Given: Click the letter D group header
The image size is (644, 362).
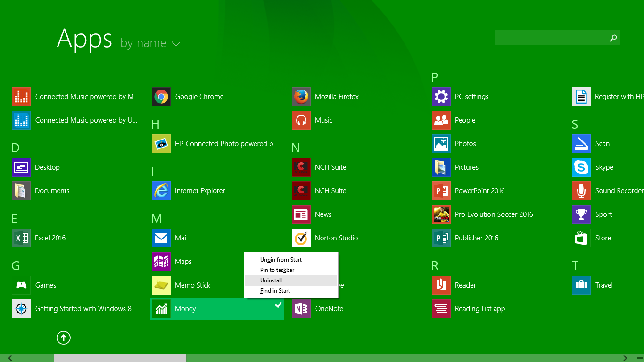Looking at the screenshot, I should coord(15,148).
